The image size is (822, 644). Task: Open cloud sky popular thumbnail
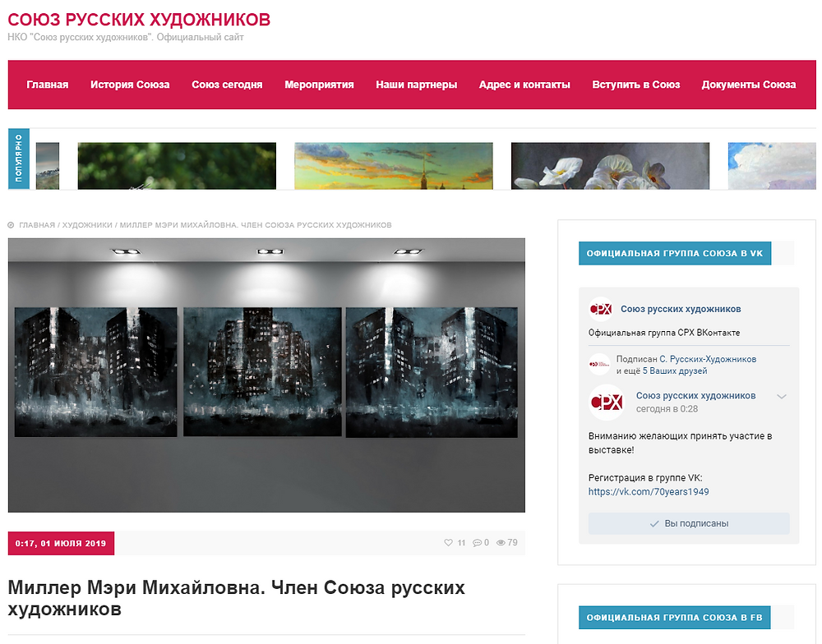(772, 166)
